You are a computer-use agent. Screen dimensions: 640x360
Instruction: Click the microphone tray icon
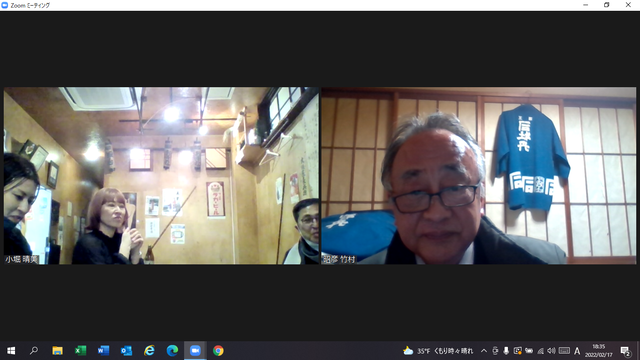506,351
